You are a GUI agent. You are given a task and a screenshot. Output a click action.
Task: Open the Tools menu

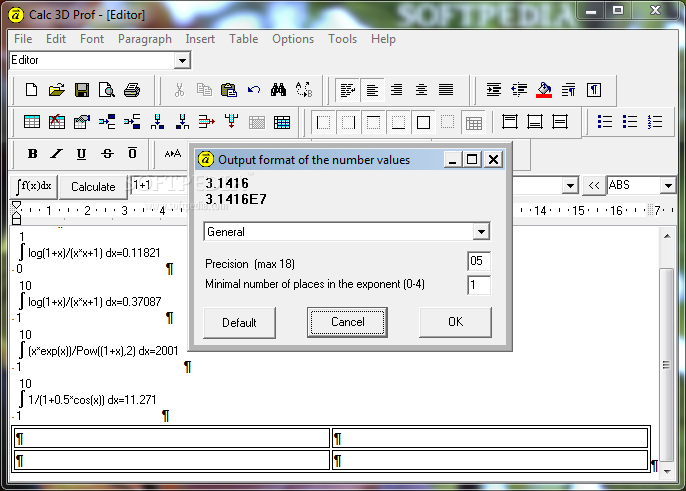click(343, 39)
